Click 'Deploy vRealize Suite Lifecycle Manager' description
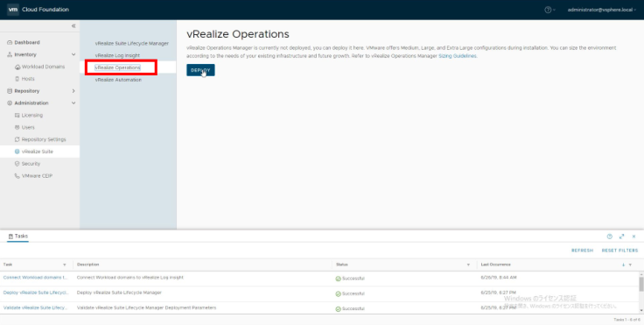This screenshot has height=325, width=644. (x=119, y=293)
